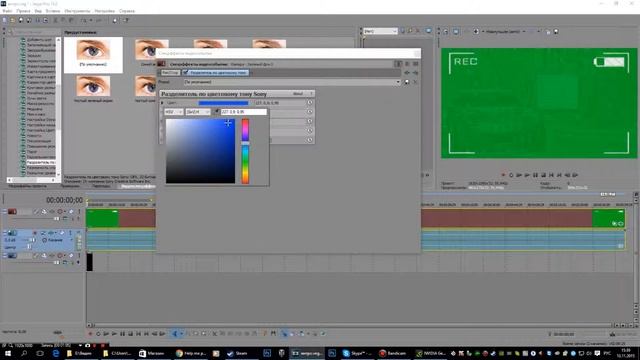Image resolution: width=640 pixels, height=360 pixels.
Task: Click Play in the preview window transport
Action: point(527,175)
